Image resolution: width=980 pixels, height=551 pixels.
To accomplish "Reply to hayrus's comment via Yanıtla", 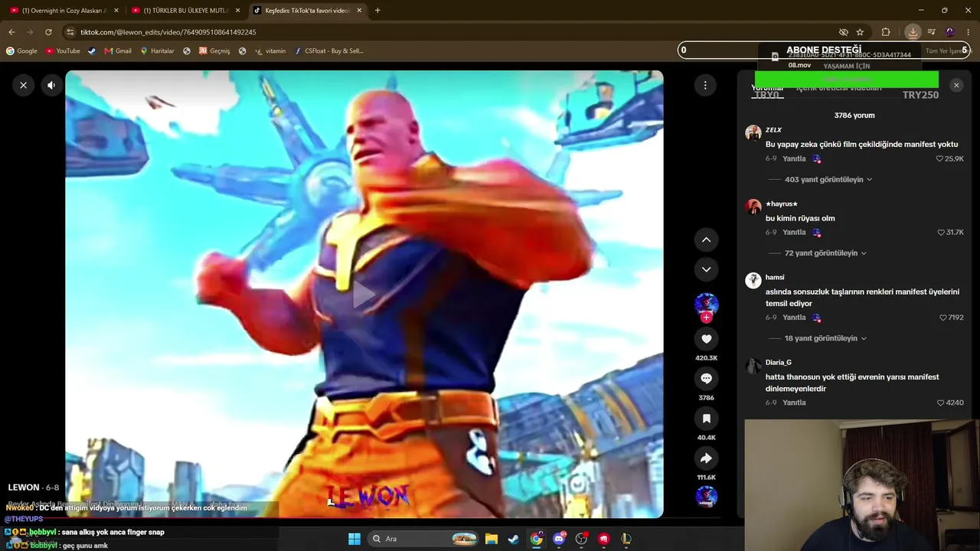I will click(x=794, y=233).
